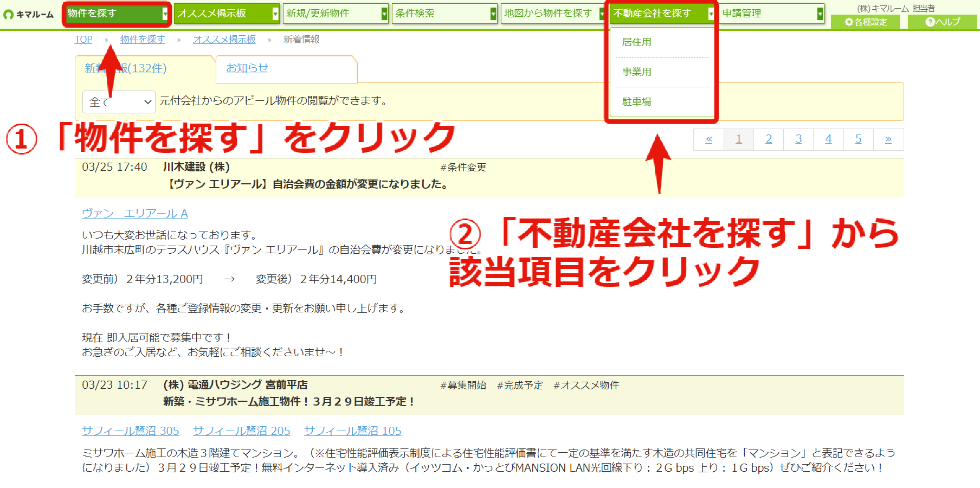980x488 pixels.
Task: Open ヴァン エリアール A property link
Action: click(135, 214)
